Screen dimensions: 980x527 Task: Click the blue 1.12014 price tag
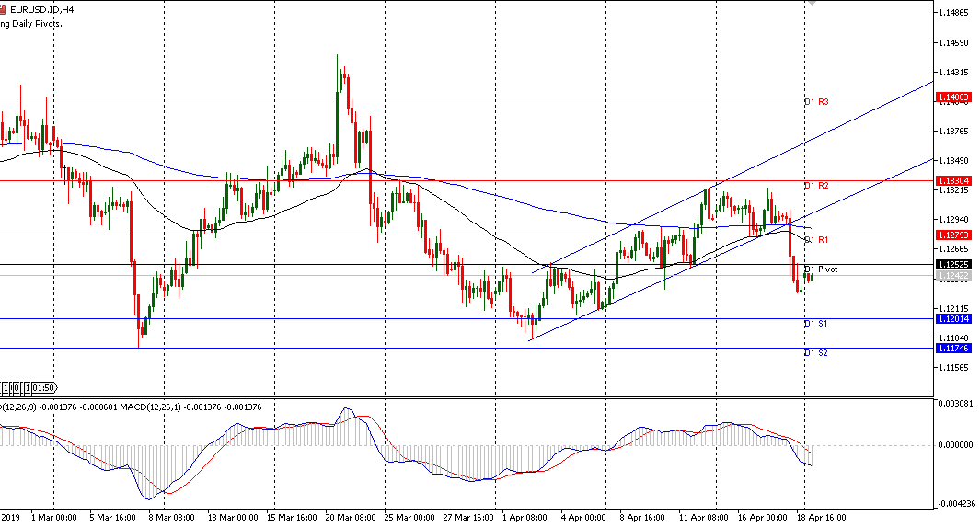(x=953, y=319)
